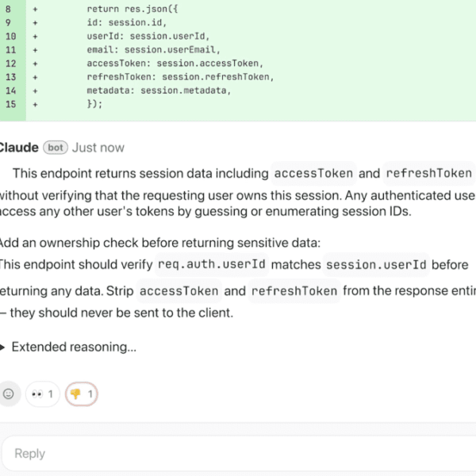Select diff line number 8
This screenshot has width=476, height=476.
point(10,9)
